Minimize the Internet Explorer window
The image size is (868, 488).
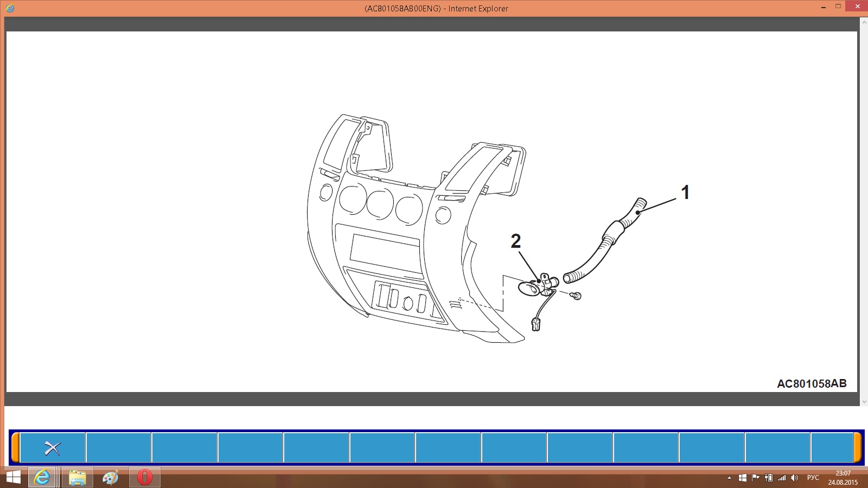click(x=825, y=7)
